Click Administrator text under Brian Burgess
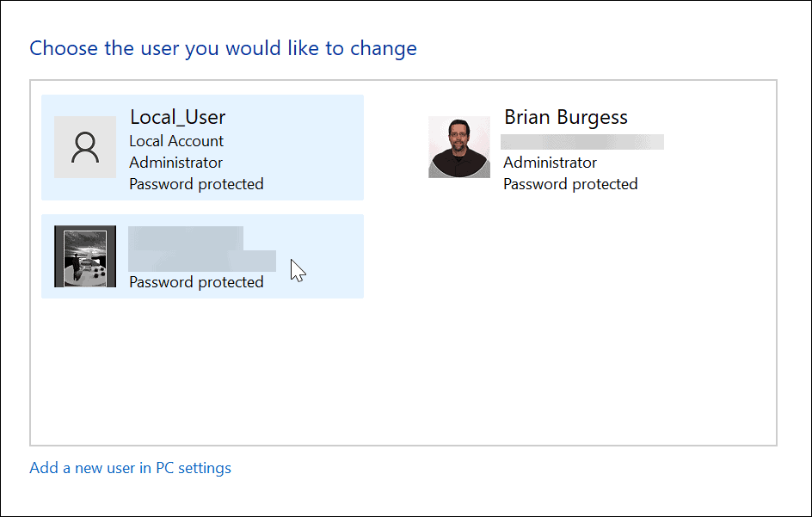 pyautogui.click(x=550, y=162)
